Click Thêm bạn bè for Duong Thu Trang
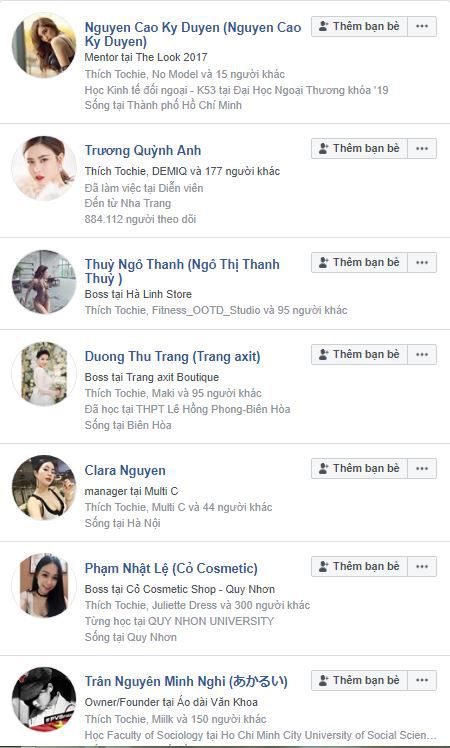 pyautogui.click(x=359, y=354)
